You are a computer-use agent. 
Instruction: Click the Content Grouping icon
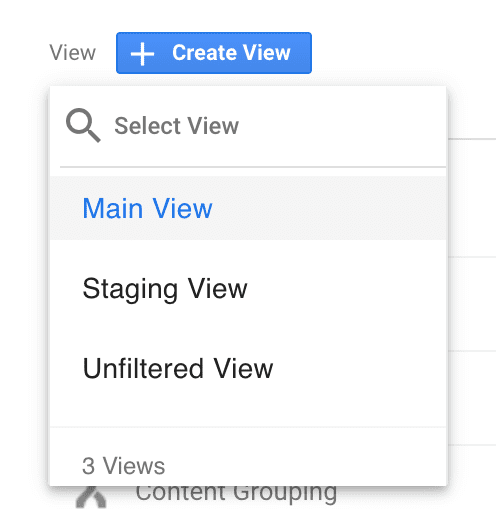pos(91,498)
